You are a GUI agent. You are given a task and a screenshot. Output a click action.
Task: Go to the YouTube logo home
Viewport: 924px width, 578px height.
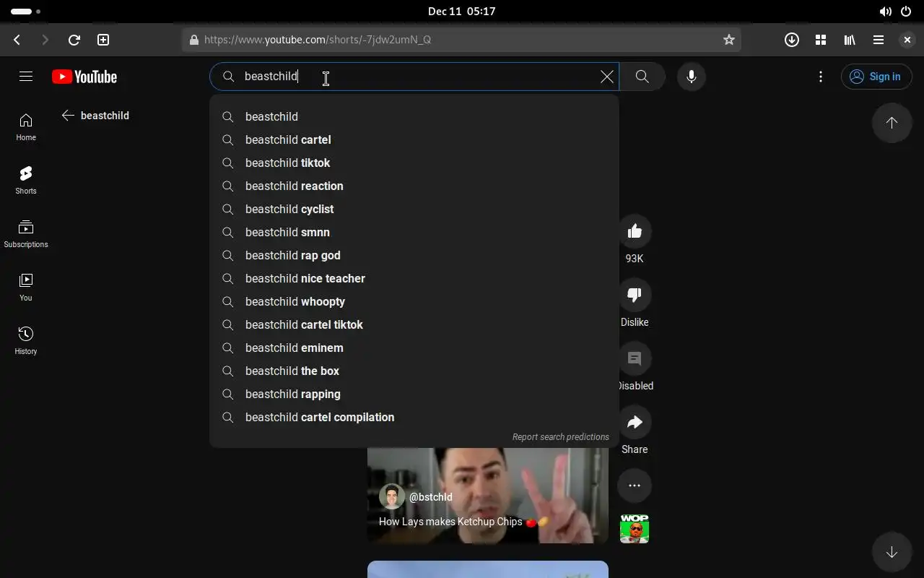84,77
